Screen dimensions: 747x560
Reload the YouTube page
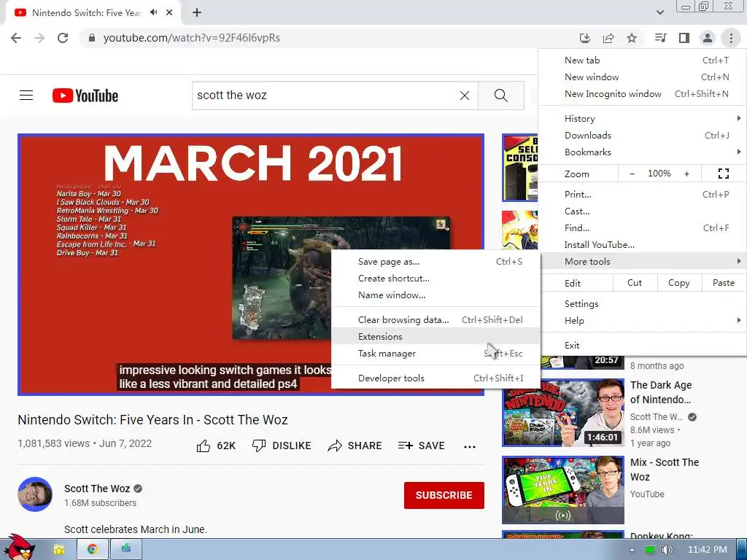pos(63,38)
